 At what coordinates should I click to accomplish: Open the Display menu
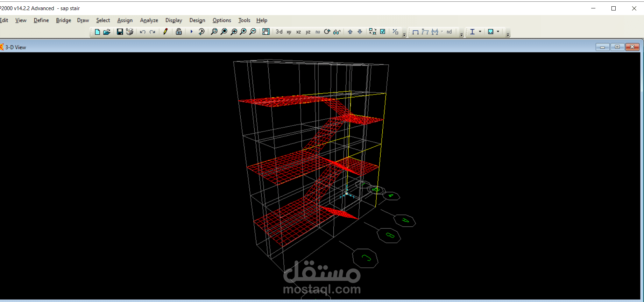point(174,20)
